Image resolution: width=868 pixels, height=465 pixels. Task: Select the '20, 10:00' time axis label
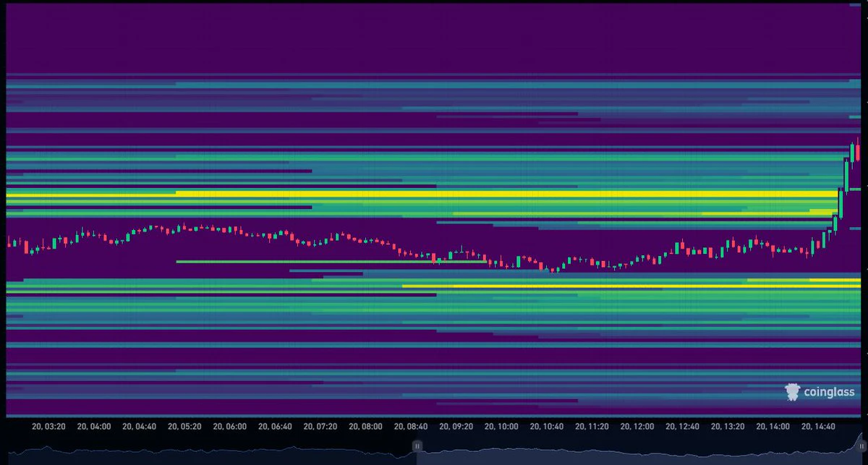point(503,427)
